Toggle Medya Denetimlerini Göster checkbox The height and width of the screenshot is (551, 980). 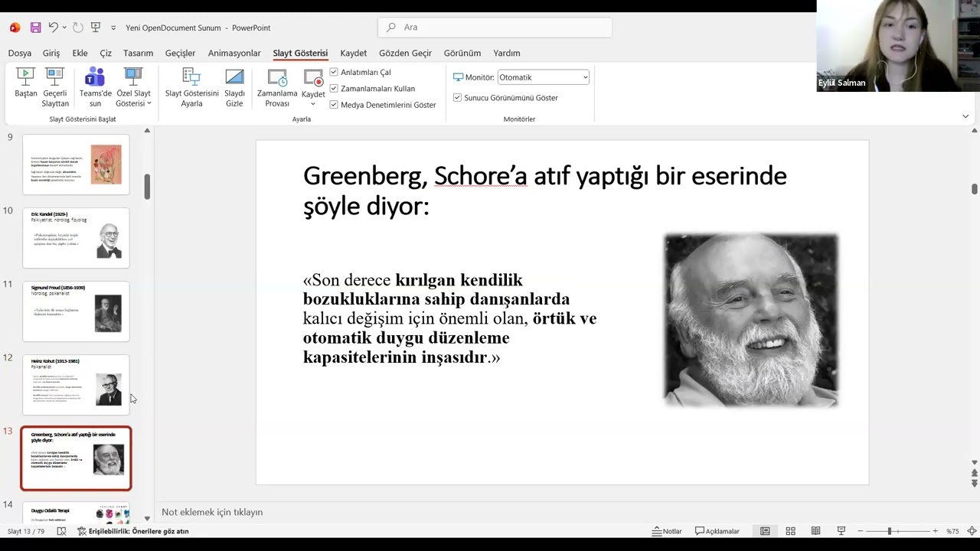(x=334, y=105)
